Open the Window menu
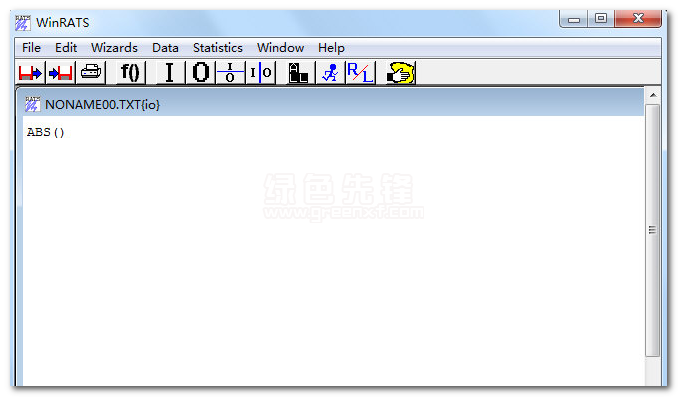The image size is (678, 397). 280,48
